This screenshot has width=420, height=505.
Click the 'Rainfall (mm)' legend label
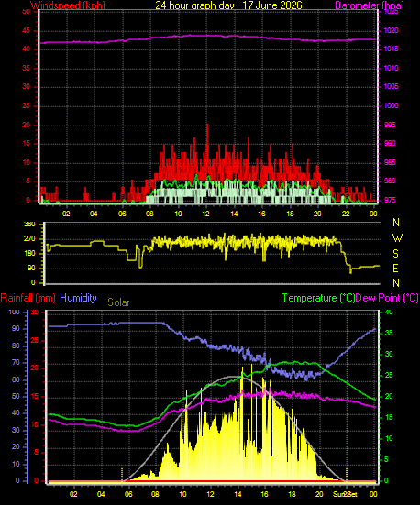28,298
